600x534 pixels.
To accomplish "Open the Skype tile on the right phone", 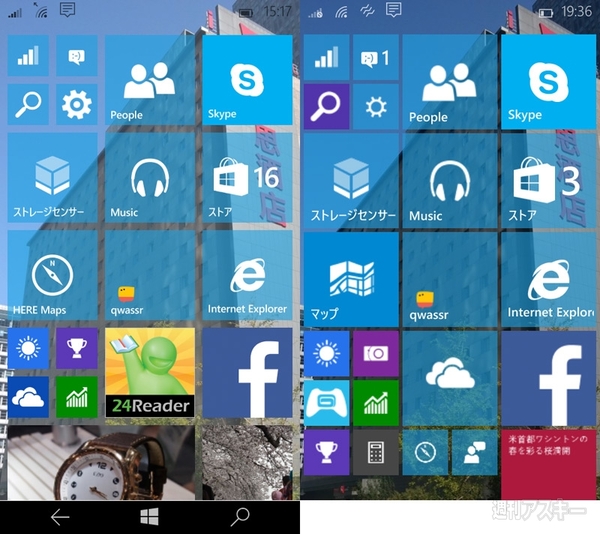I will pyautogui.click(x=549, y=82).
